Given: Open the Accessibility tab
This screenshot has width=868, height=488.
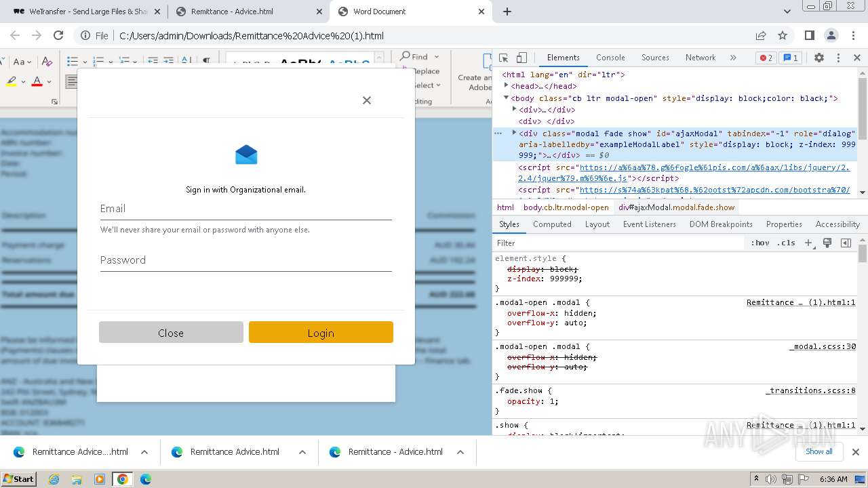Looking at the screenshot, I should pyautogui.click(x=837, y=224).
